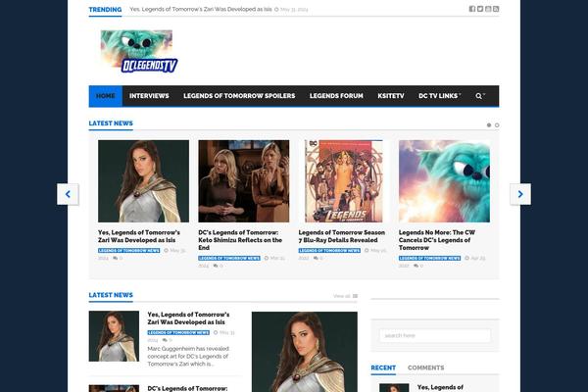
Task: Click the Latest News heading above the carousel
Action: (111, 123)
